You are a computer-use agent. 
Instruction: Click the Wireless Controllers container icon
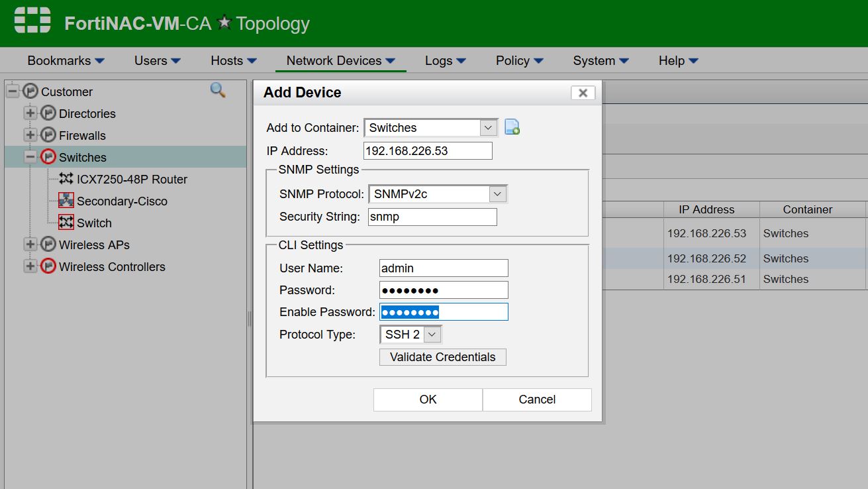pyautogui.click(x=48, y=266)
